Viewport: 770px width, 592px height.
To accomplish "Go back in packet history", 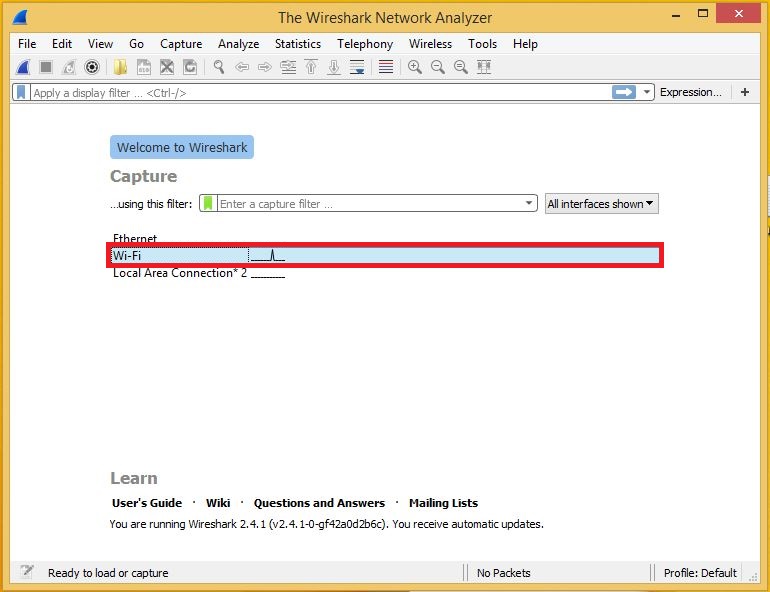I will 242,67.
